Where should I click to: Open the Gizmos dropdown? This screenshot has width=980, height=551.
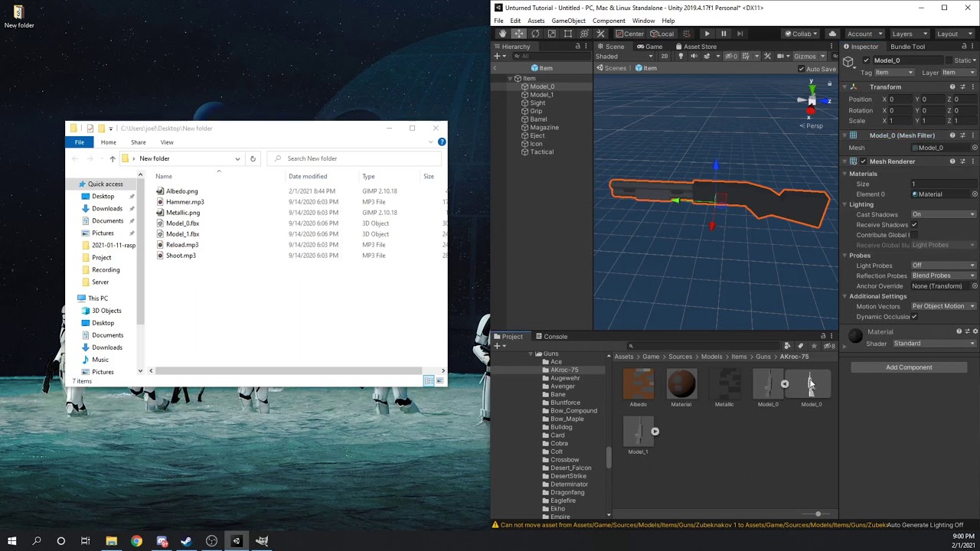point(809,57)
